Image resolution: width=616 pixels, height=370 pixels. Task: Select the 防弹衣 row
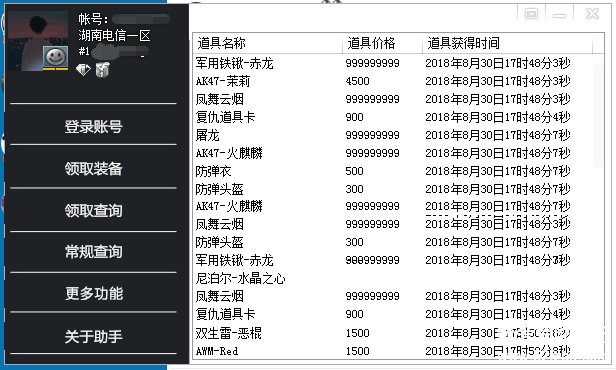click(393, 171)
